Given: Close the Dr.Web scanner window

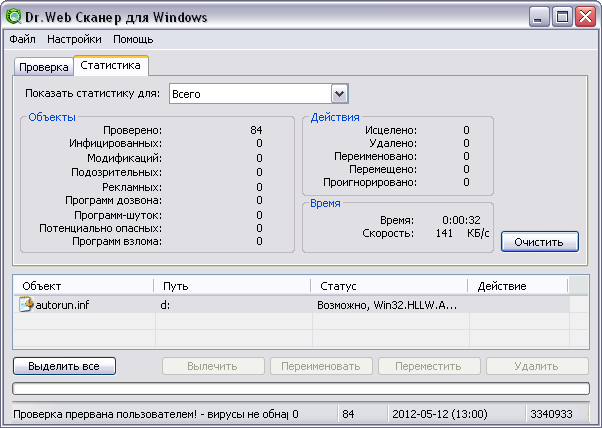Looking at the screenshot, I should pos(585,17).
